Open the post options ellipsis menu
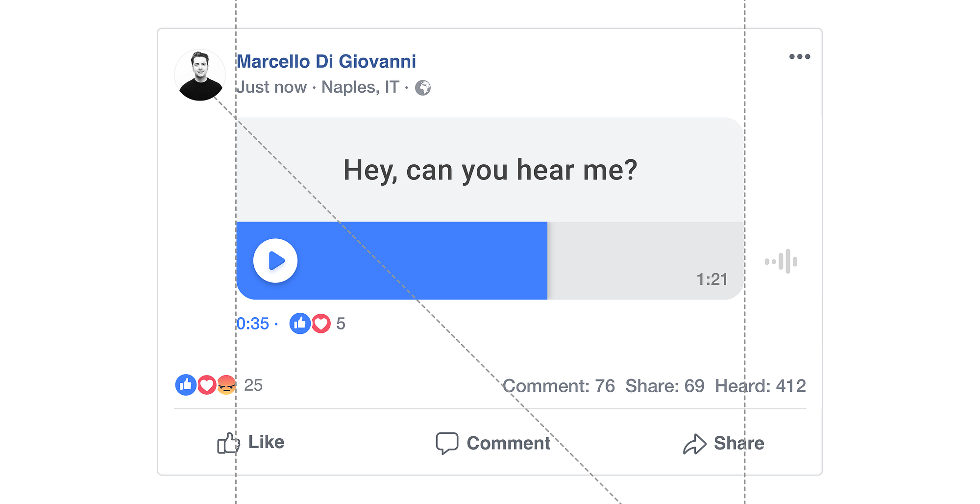The width and height of the screenshot is (980, 504). (x=800, y=56)
